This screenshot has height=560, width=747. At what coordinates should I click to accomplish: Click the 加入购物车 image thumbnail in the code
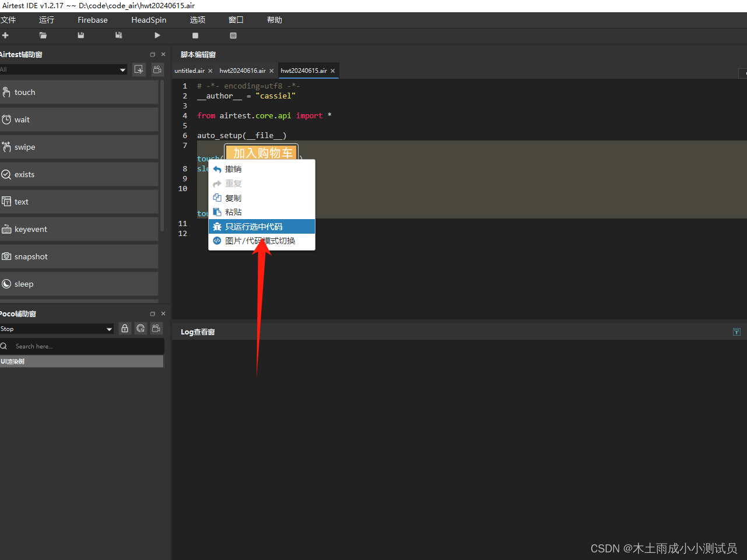pyautogui.click(x=262, y=153)
